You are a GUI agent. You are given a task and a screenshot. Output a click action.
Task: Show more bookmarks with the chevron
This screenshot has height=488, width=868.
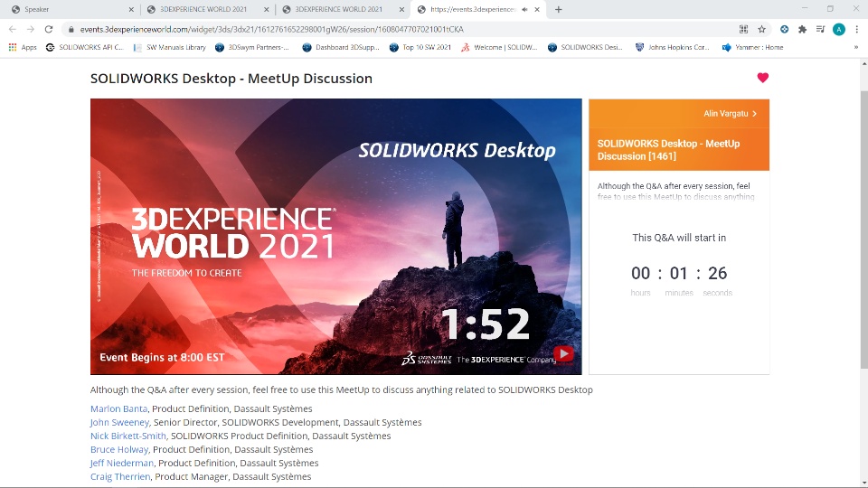pos(856,48)
